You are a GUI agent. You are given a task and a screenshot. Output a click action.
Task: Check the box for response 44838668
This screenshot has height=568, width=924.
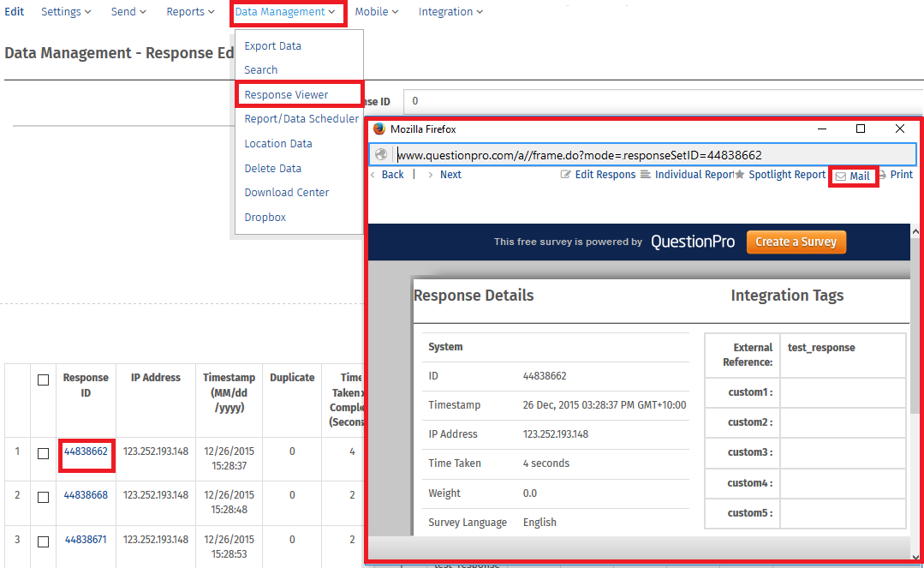(x=43, y=497)
